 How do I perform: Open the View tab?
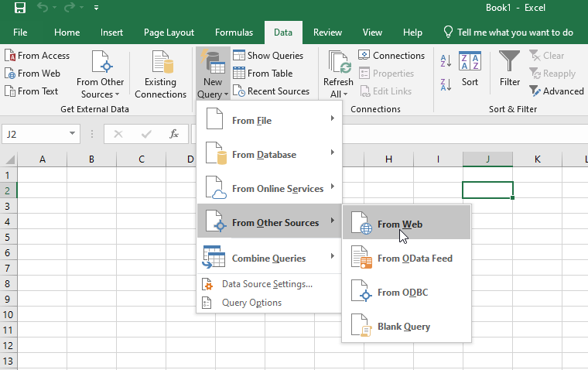pos(372,33)
